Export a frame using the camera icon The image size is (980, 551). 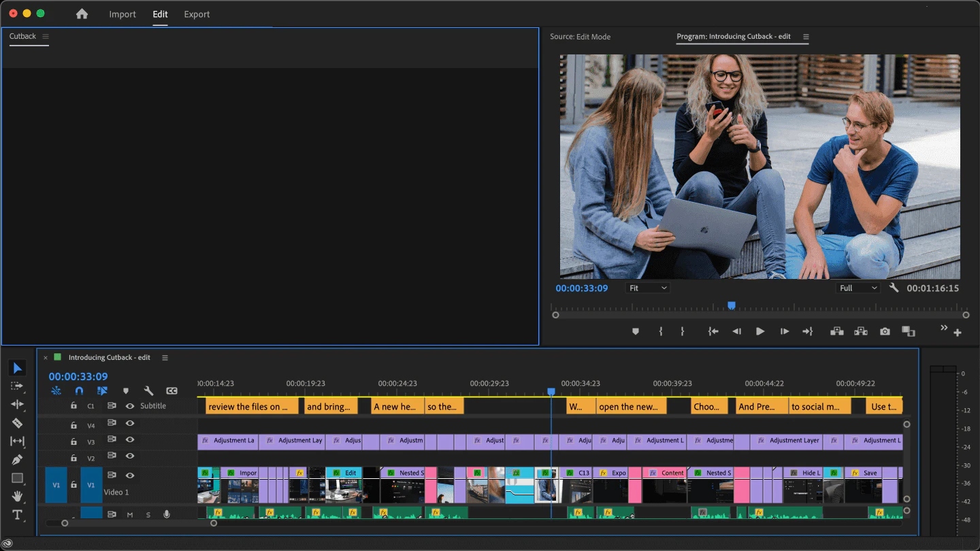pos(885,331)
